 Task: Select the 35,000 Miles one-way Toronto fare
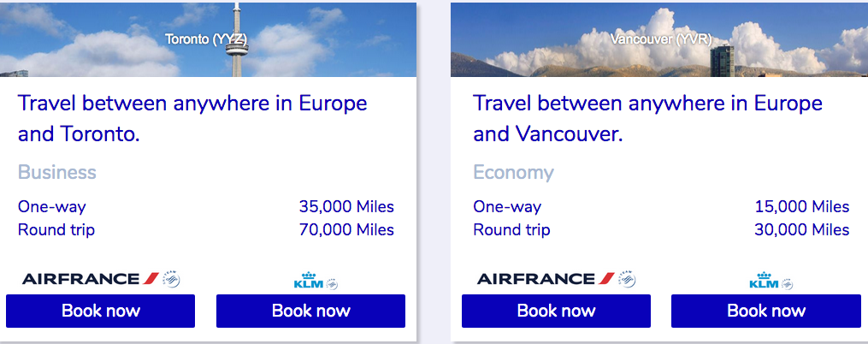click(x=345, y=206)
